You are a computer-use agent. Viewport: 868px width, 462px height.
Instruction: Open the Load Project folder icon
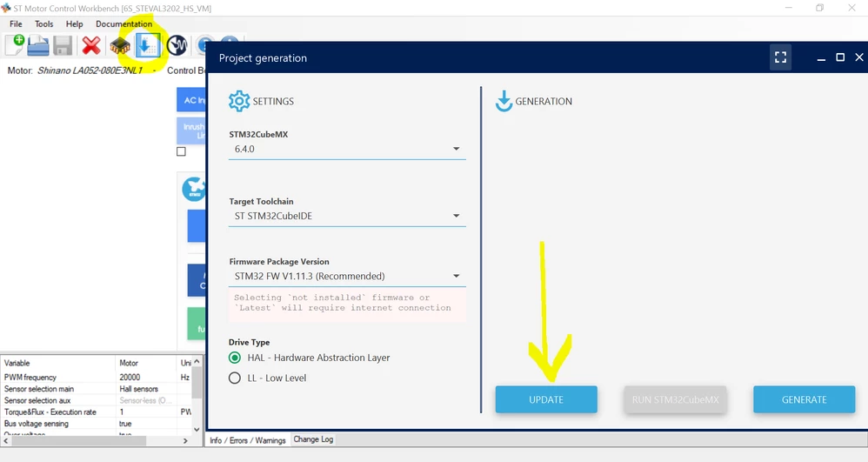[37, 45]
